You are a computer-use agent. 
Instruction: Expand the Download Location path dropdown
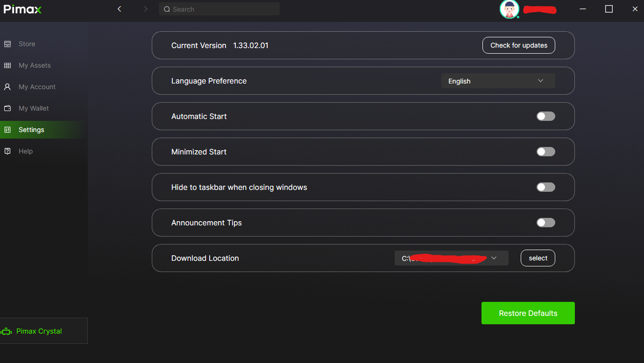point(452,258)
